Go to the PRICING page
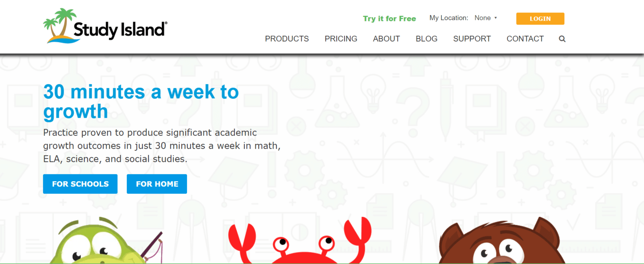This screenshot has width=644, height=264. click(x=341, y=39)
